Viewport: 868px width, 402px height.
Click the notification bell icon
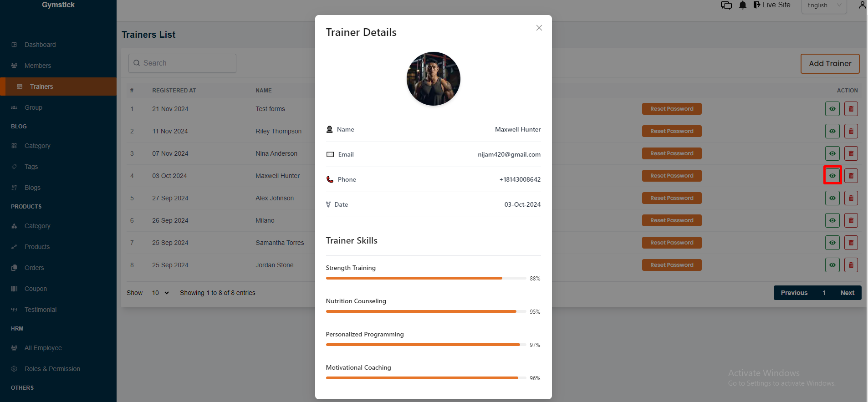pos(742,5)
